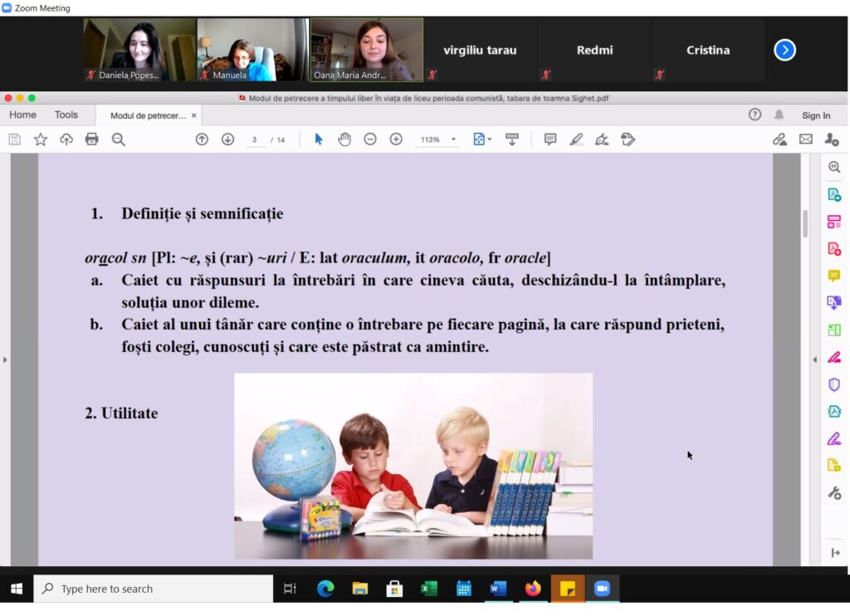850x616 pixels.
Task: Open Fill & Sign purple pen
Action: point(834,438)
